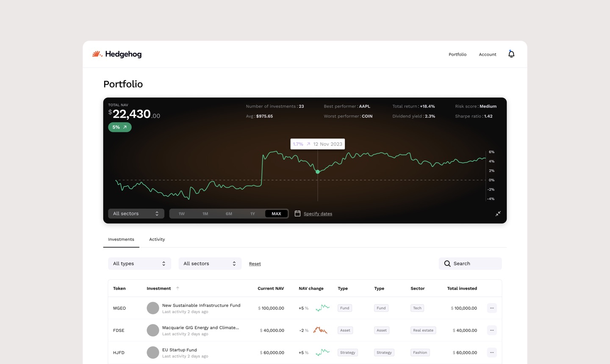Screen dimensions: 610x364
Task: Click the 12 Nov 2023 chart tooltip
Action: pyautogui.click(x=318, y=144)
